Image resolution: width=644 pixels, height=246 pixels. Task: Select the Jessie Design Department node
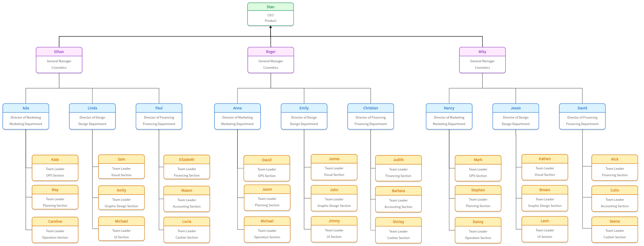(x=511, y=119)
